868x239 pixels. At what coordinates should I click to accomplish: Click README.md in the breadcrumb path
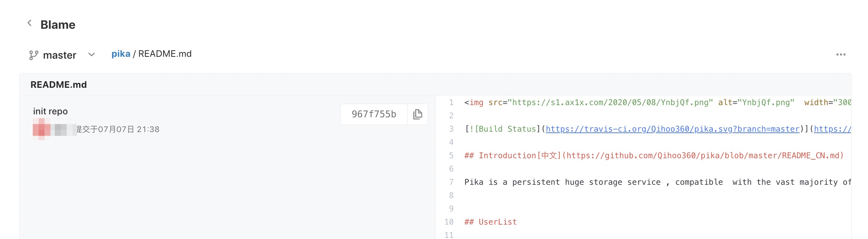[165, 54]
